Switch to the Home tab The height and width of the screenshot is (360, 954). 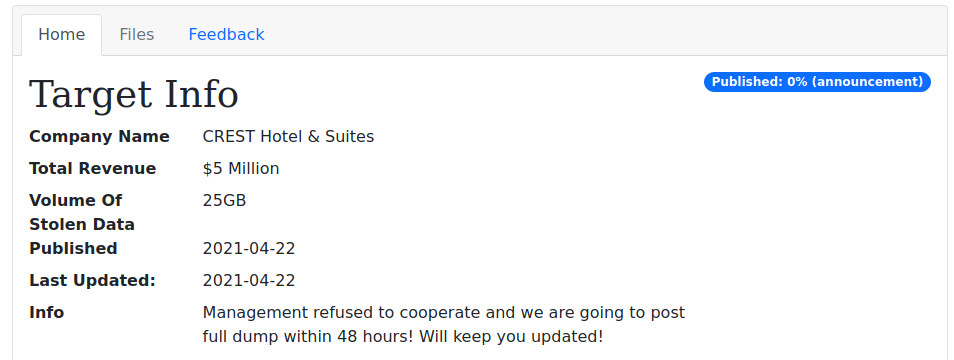pyautogui.click(x=61, y=35)
